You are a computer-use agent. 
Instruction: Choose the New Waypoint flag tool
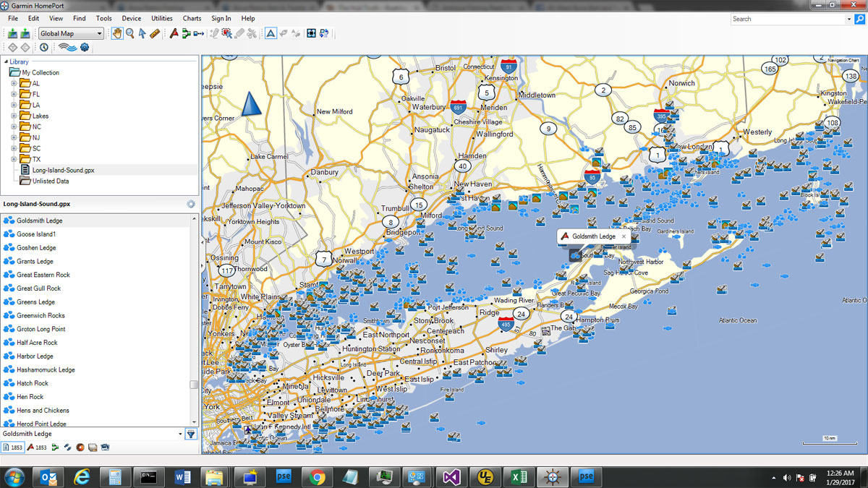(174, 33)
